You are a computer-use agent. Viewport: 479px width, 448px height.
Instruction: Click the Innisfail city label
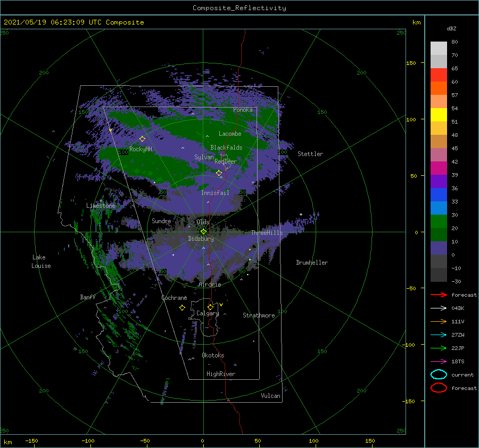215,193
